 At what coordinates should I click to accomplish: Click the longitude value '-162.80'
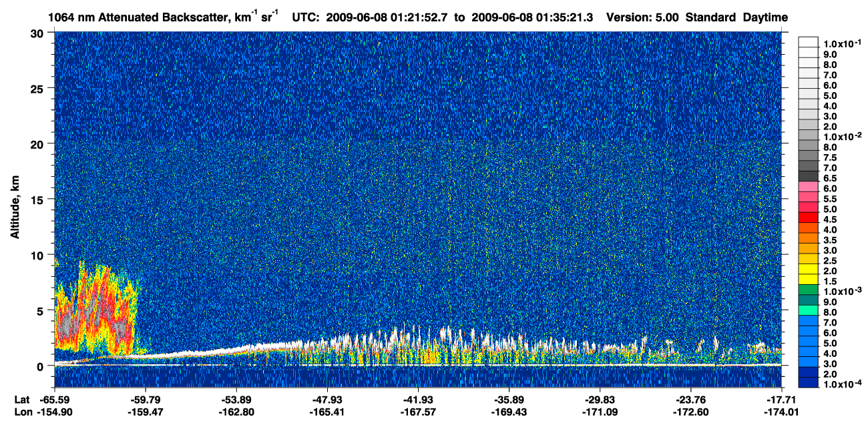point(236,412)
